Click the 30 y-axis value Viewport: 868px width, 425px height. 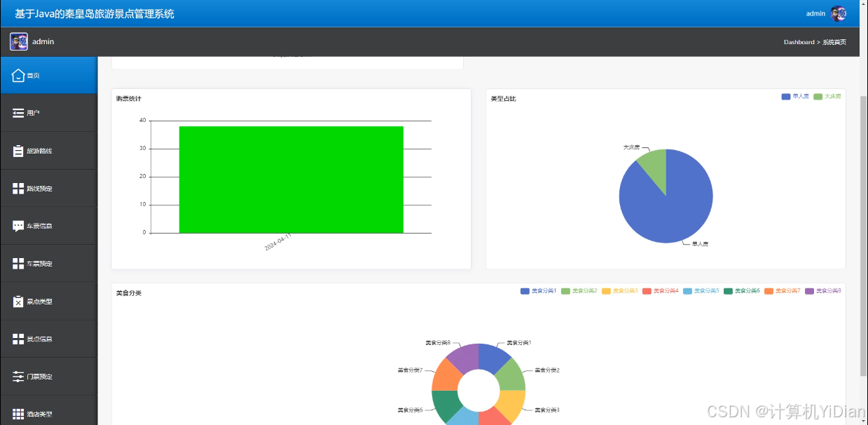[x=142, y=149]
